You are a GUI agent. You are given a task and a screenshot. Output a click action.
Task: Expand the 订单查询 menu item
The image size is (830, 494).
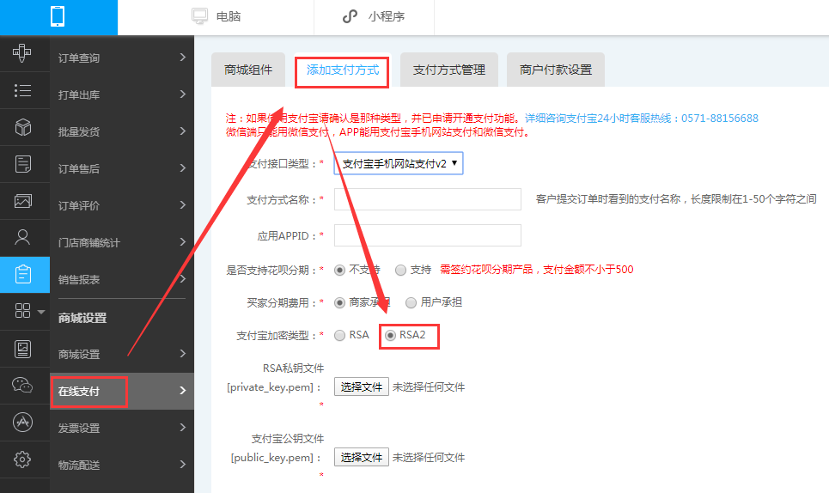click(x=122, y=58)
